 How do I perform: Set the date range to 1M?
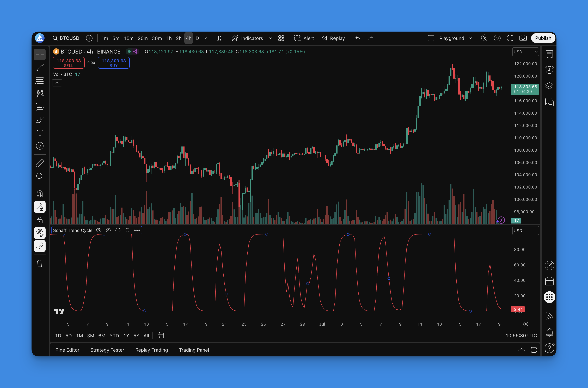tap(79, 336)
